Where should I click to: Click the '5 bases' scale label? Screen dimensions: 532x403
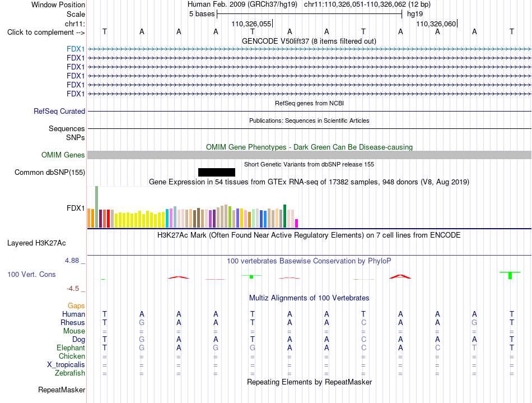coord(202,14)
